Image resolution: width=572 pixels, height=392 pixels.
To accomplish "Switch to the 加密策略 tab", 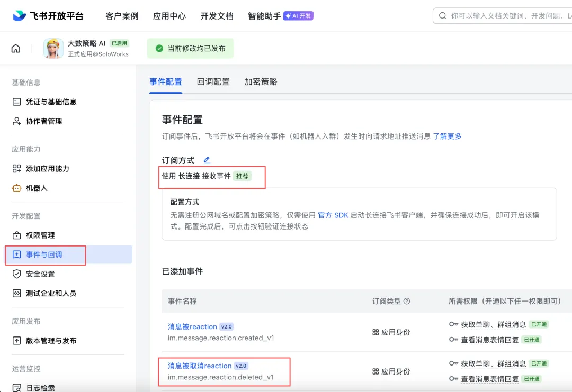I will pos(261,81).
